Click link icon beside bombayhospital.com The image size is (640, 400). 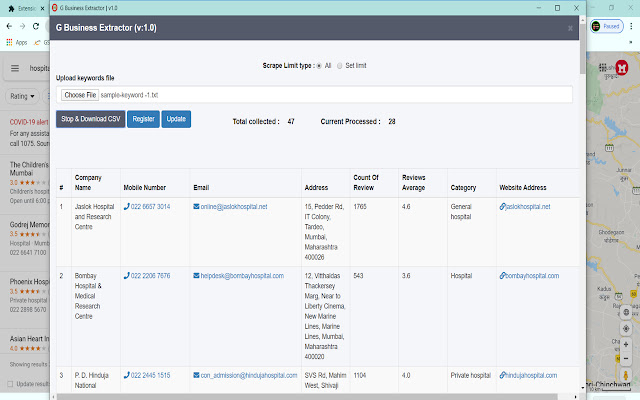503,275
